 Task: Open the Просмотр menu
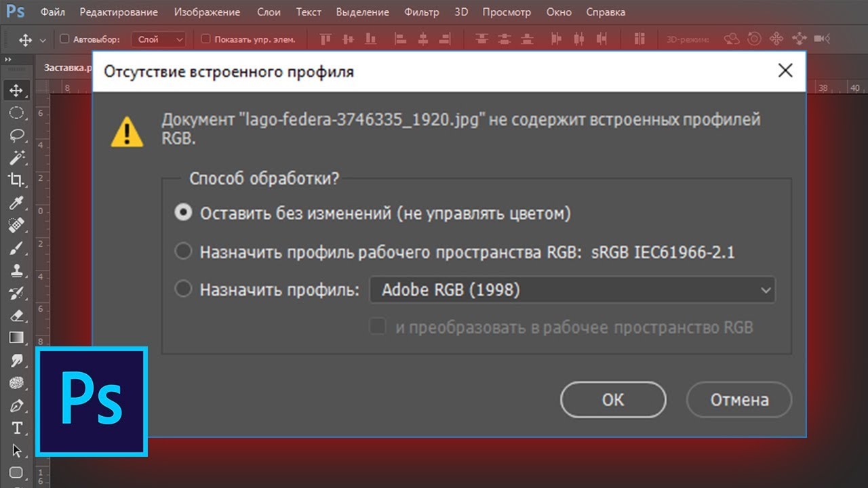click(508, 12)
